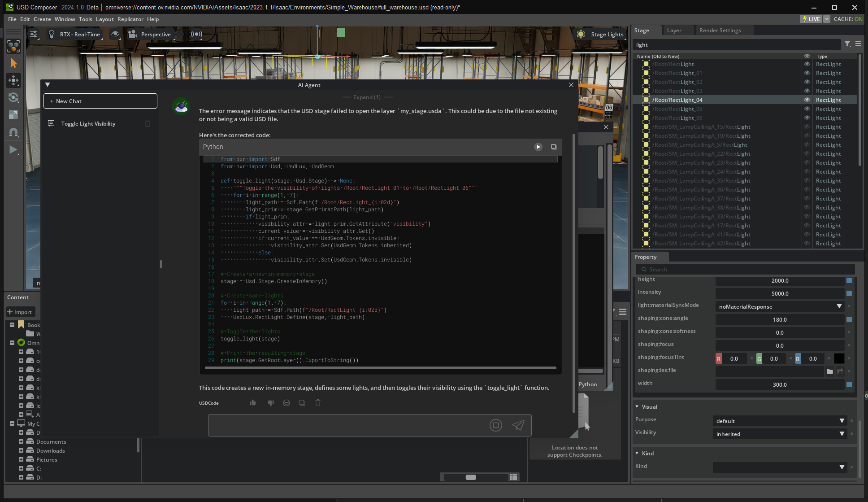
Task: Select the orange arrow Select tool
Action: click(x=13, y=63)
